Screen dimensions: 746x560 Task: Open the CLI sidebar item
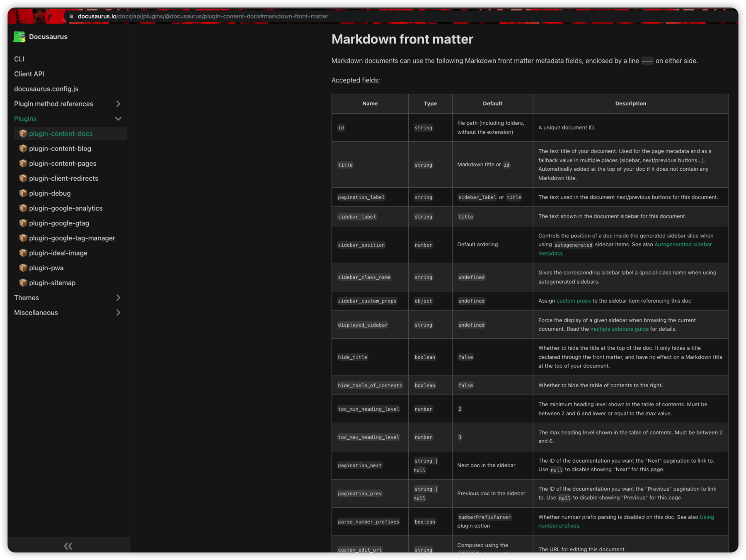click(19, 59)
